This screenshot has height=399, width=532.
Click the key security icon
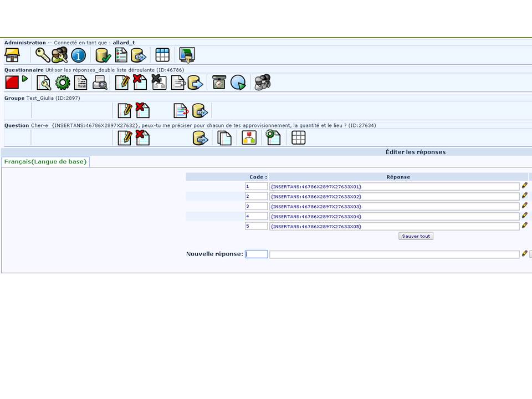[42, 55]
